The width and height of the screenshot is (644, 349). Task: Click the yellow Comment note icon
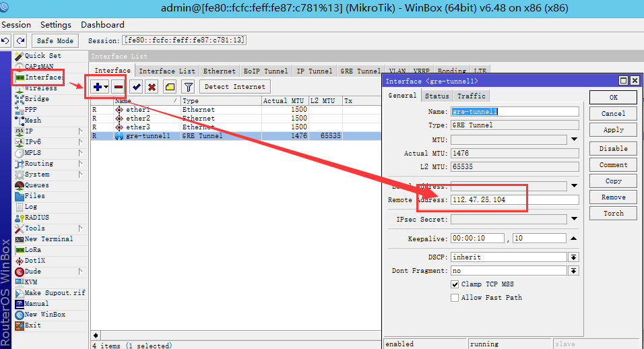pos(170,87)
